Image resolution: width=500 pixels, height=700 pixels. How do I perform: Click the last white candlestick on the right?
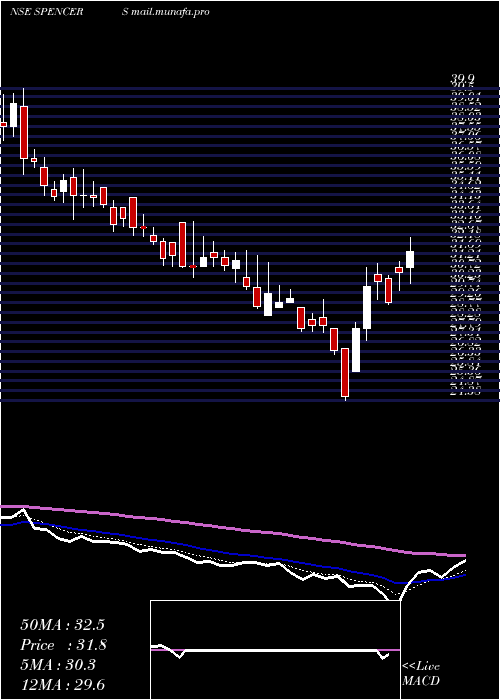pos(410,259)
